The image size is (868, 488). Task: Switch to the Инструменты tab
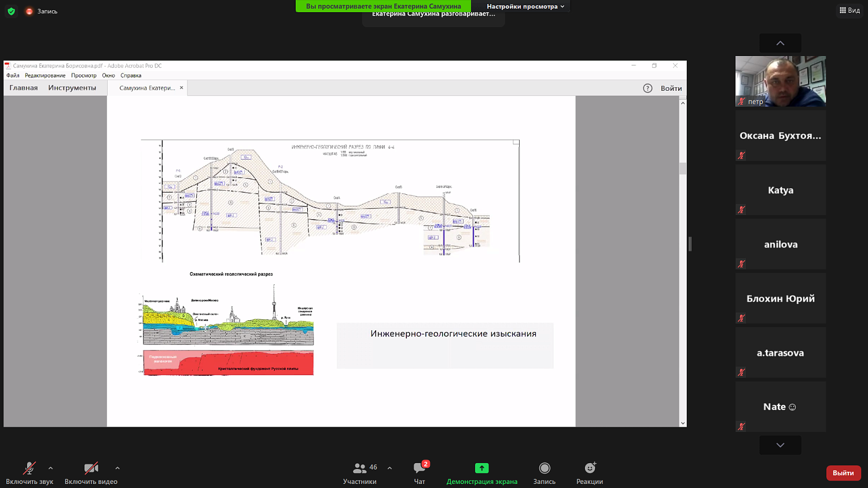pyautogui.click(x=72, y=88)
